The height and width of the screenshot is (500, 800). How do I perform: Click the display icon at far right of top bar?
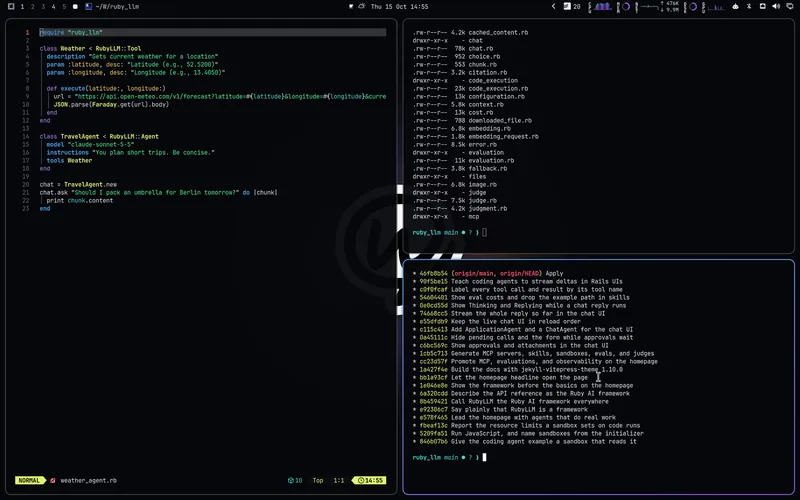pyautogui.click(x=790, y=7)
